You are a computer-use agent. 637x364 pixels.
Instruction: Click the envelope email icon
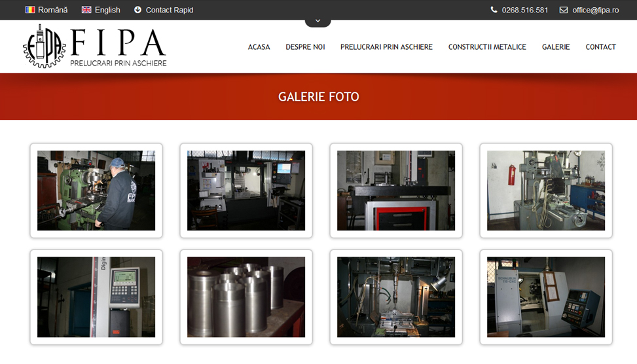(x=564, y=10)
